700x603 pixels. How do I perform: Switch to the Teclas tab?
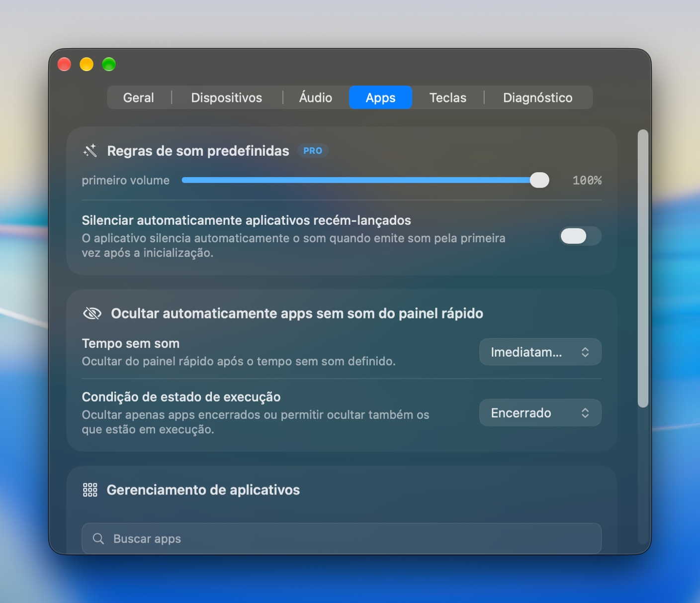(x=448, y=98)
